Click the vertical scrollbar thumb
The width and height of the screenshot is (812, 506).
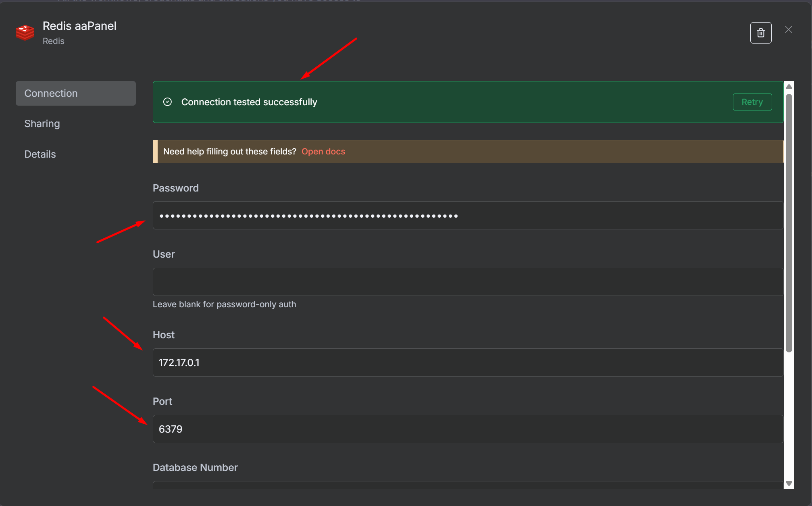(x=789, y=223)
